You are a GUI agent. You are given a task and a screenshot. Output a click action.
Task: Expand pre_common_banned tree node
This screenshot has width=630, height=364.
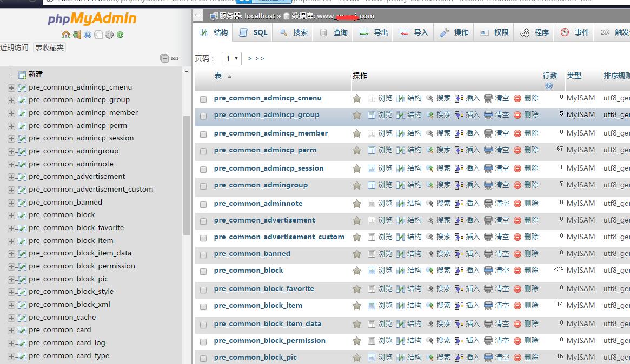point(11,203)
